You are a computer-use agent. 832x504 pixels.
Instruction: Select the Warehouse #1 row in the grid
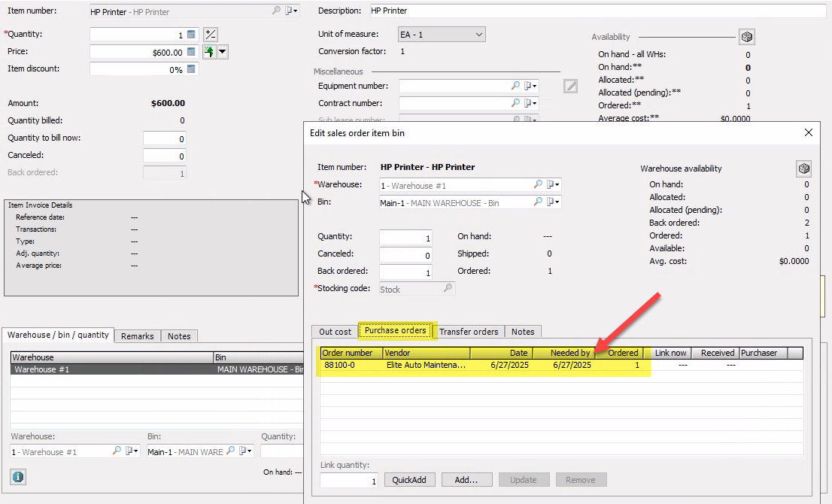pos(157,369)
